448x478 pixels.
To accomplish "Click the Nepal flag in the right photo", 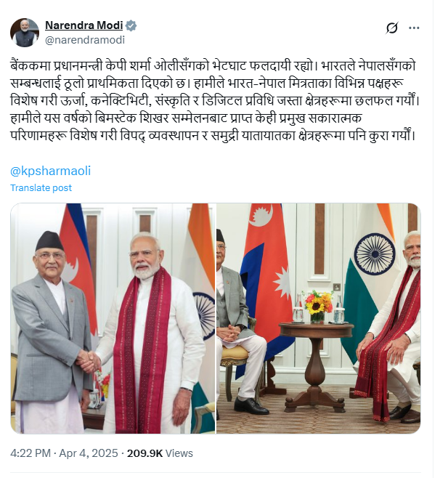I will point(265,275).
